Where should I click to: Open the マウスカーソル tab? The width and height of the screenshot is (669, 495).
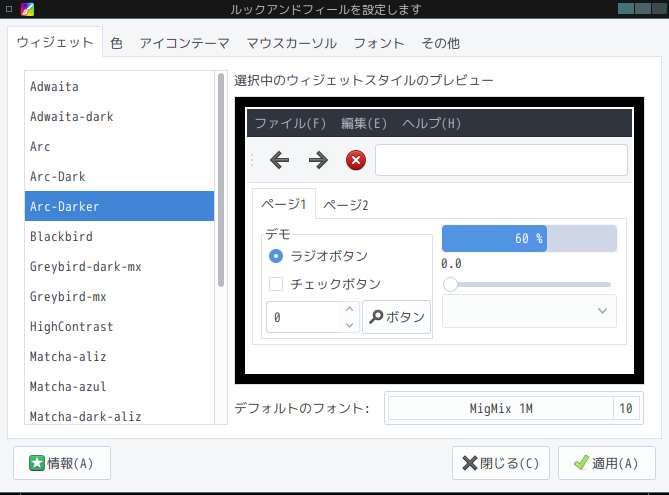pyautogui.click(x=291, y=43)
